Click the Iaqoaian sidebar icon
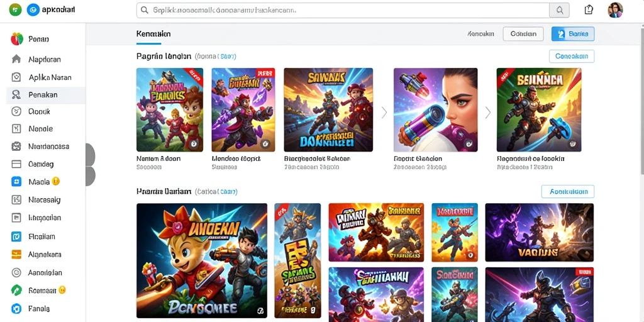This screenshot has height=322, width=644. tap(16, 218)
